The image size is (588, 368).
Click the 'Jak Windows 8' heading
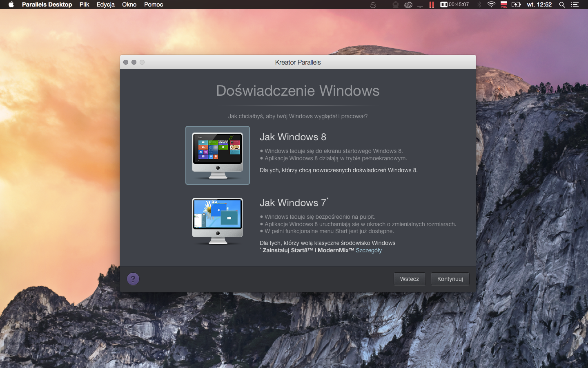pos(293,137)
